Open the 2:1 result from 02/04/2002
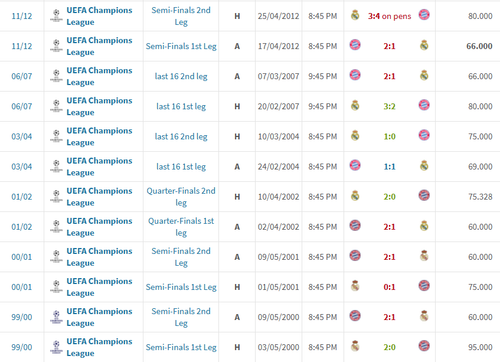 [x=389, y=227]
